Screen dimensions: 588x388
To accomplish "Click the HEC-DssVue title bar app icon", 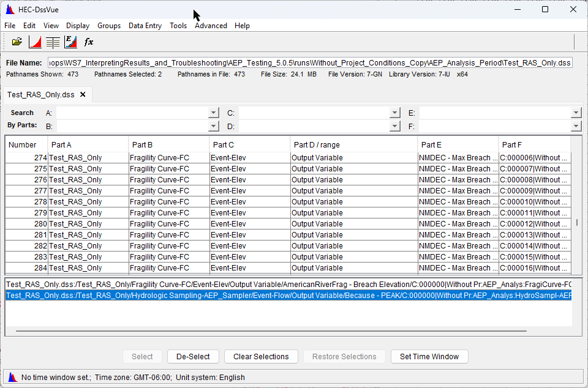I will point(10,9).
